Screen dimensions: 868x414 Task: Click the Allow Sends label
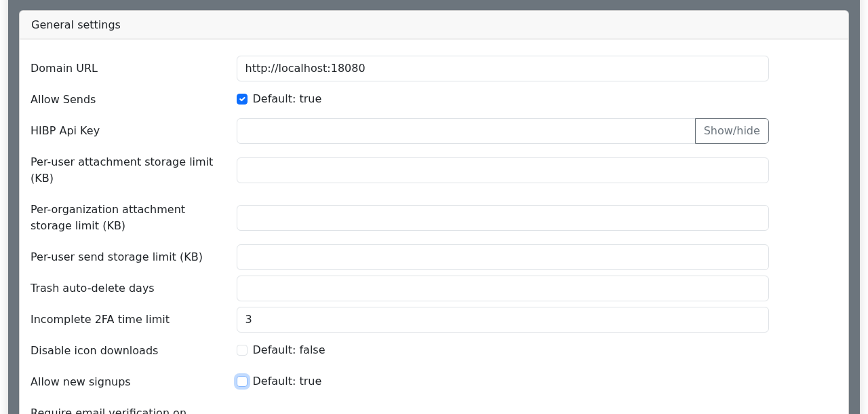(x=63, y=100)
